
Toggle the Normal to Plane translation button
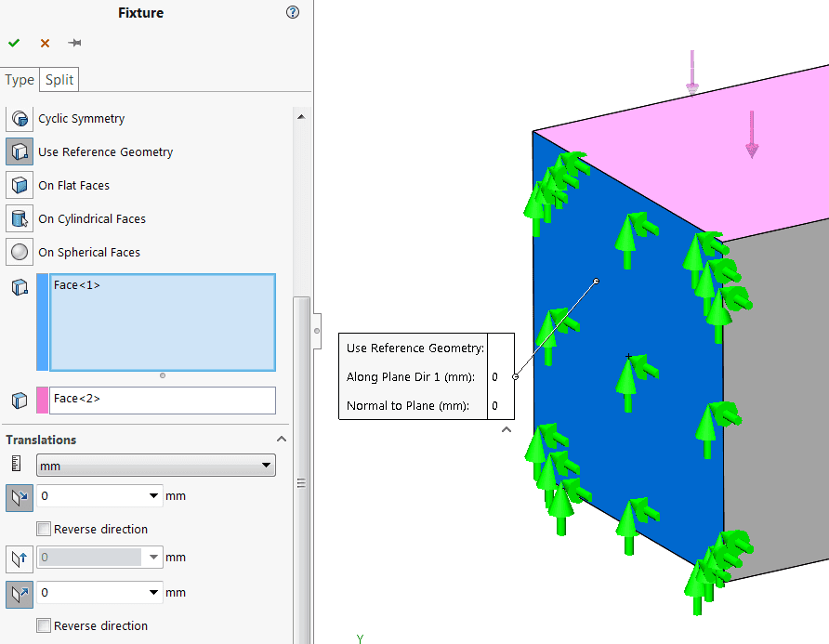[20, 595]
